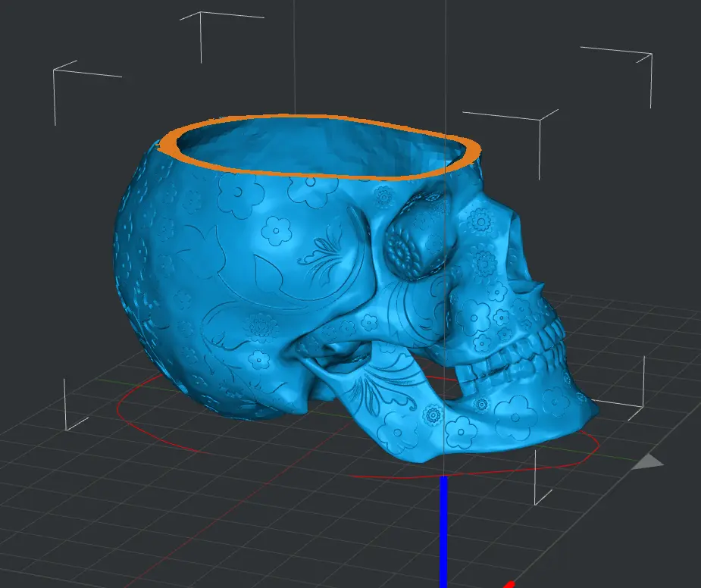Click the red axis arrow at bottom
This screenshot has width=701, height=588.
click(x=510, y=584)
